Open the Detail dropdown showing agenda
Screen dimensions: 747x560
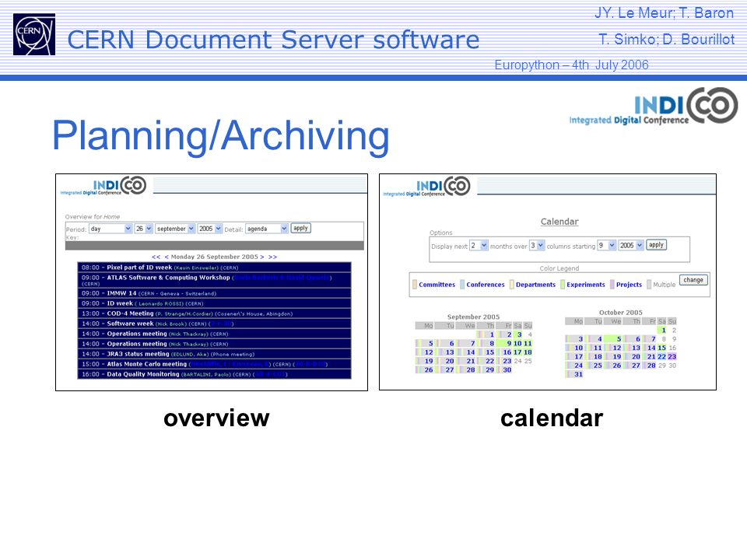point(267,229)
